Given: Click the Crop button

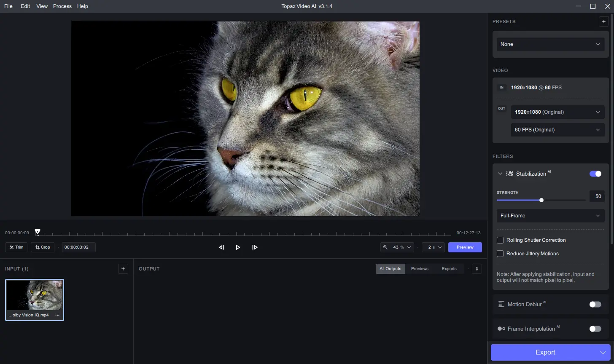Looking at the screenshot, I should coord(43,247).
